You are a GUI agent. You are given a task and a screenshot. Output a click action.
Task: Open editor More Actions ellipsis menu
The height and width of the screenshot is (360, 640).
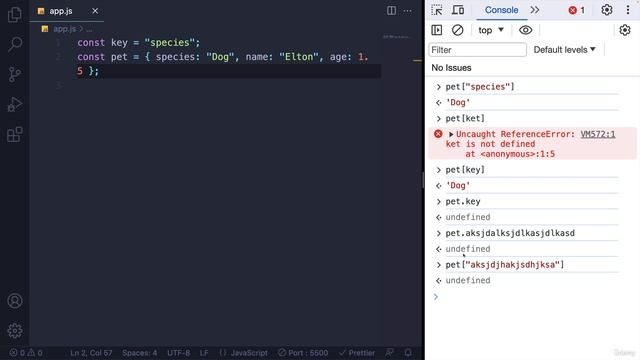pyautogui.click(x=407, y=11)
